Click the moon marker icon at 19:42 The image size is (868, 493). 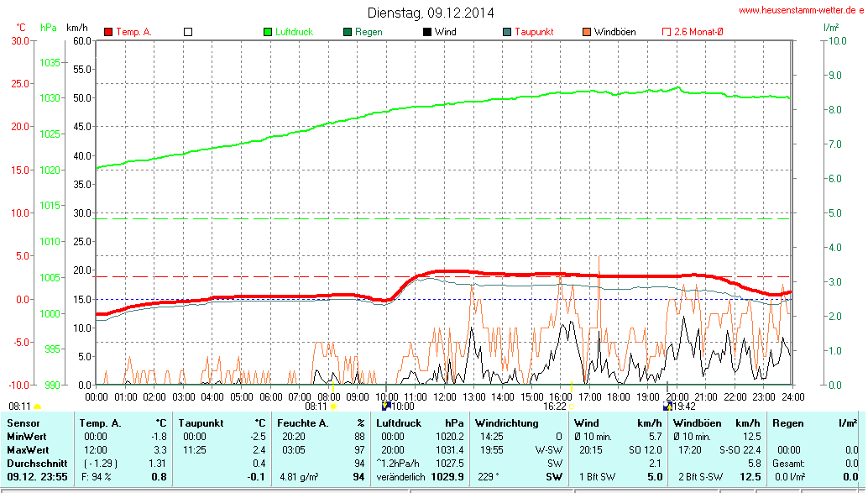pyautogui.click(x=667, y=406)
